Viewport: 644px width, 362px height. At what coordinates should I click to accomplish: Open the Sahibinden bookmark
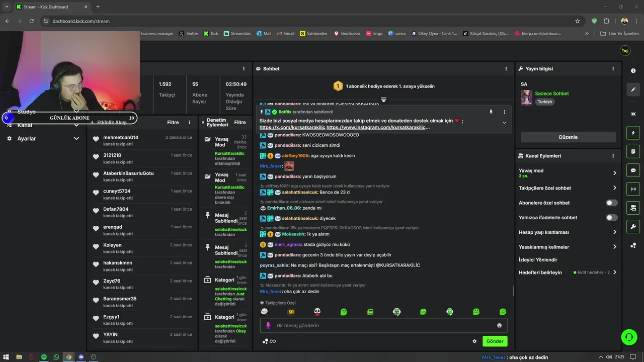(313, 34)
